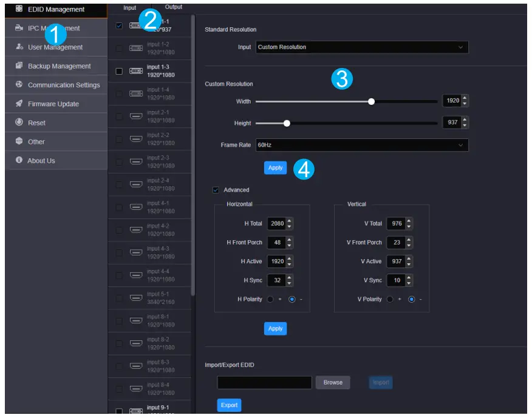Go to Communication Settings
This screenshot has height=418, width=532.
pos(56,85)
